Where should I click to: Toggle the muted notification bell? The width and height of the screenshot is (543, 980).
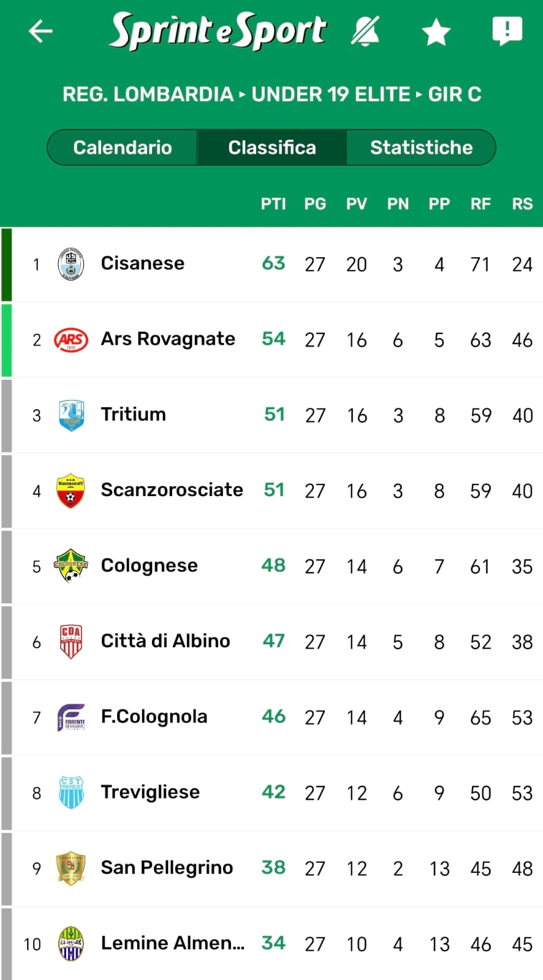point(365,31)
